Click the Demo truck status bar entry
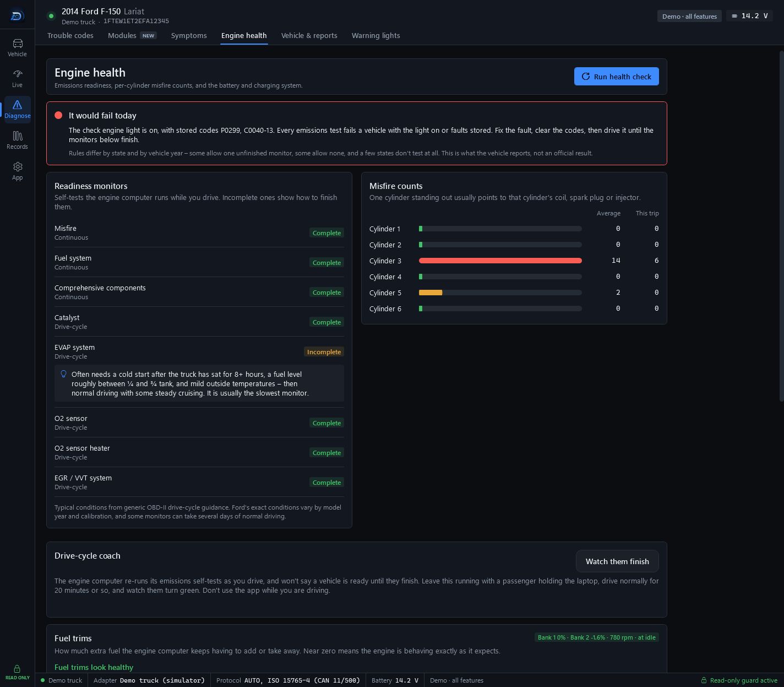This screenshot has height=687, width=784. point(61,680)
